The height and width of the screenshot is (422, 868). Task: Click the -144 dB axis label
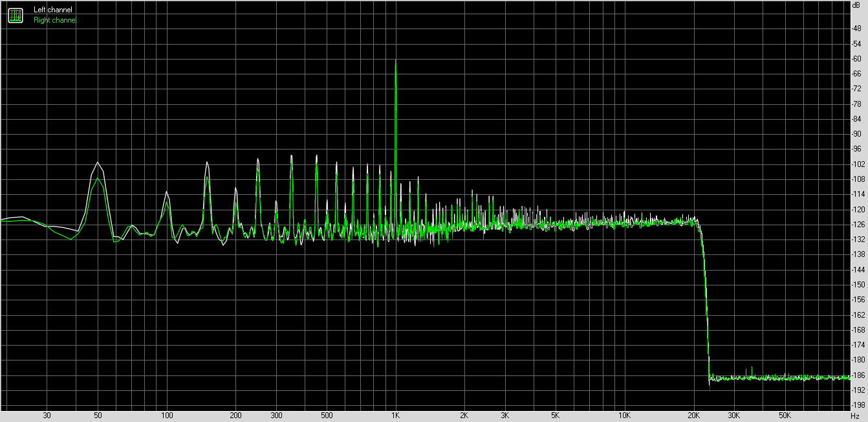pyautogui.click(x=859, y=269)
